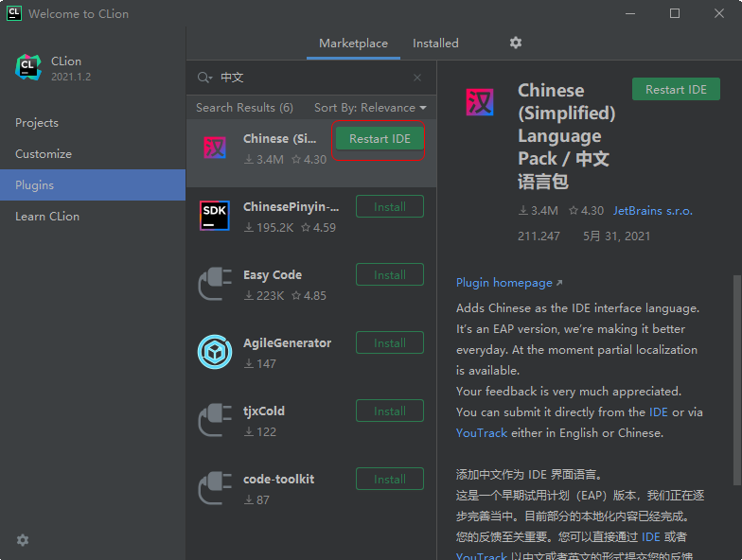
Task: Switch to the Marketplace tab
Action: pyautogui.click(x=353, y=44)
